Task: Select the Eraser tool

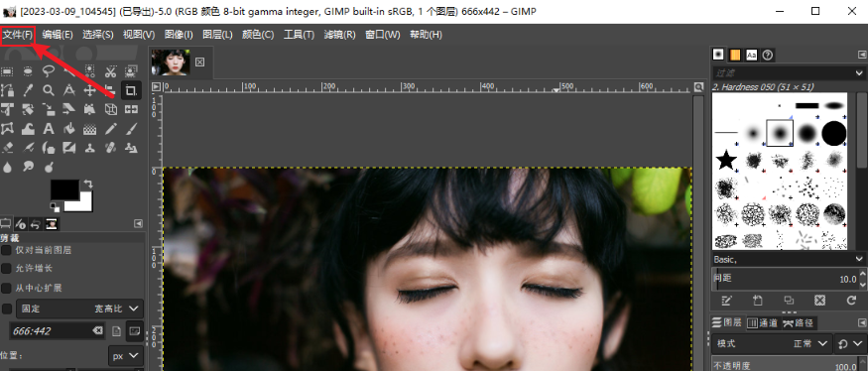Action: 7,147
